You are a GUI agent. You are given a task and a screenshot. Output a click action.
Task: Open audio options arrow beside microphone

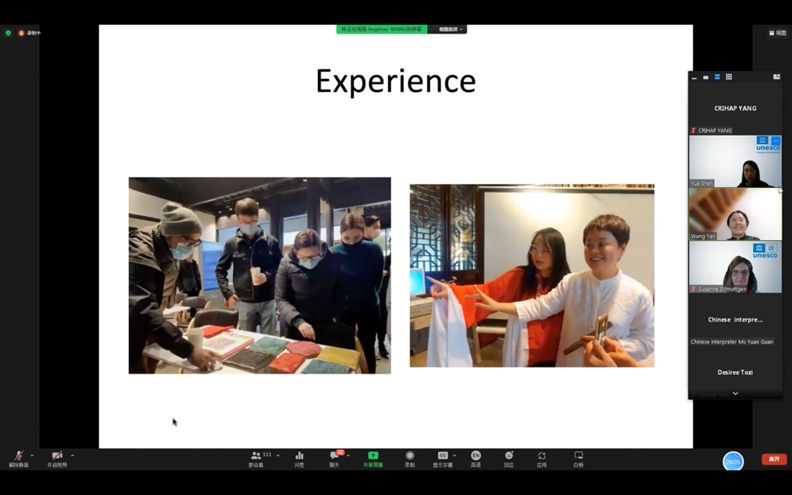[x=32, y=456]
